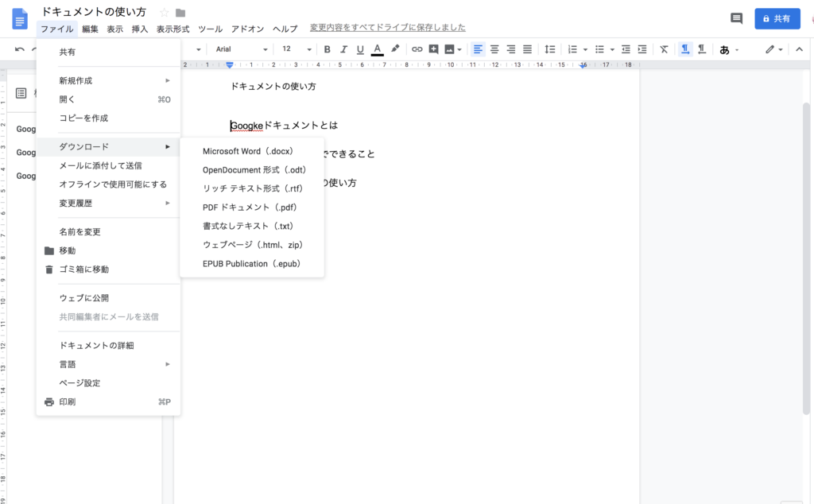The image size is (814, 504).
Task: Click the insert image icon
Action: click(x=450, y=49)
